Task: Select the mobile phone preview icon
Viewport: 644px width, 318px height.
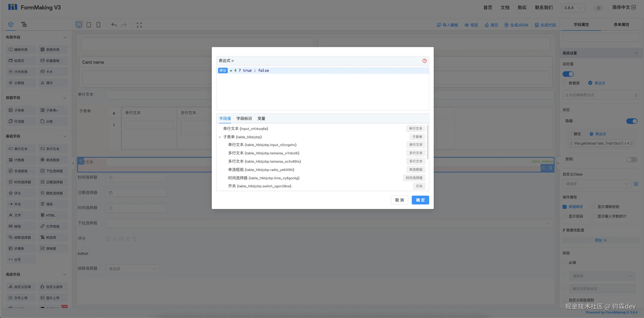Action: point(98,25)
